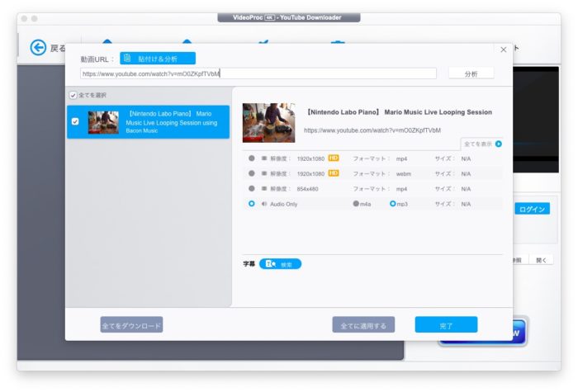
Task: Choose the m4a audio format option
Action: (x=356, y=203)
